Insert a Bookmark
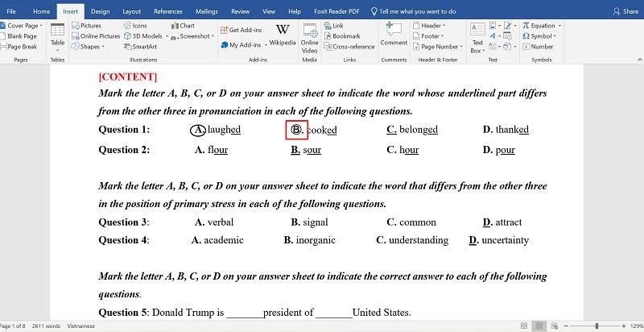 pos(341,36)
